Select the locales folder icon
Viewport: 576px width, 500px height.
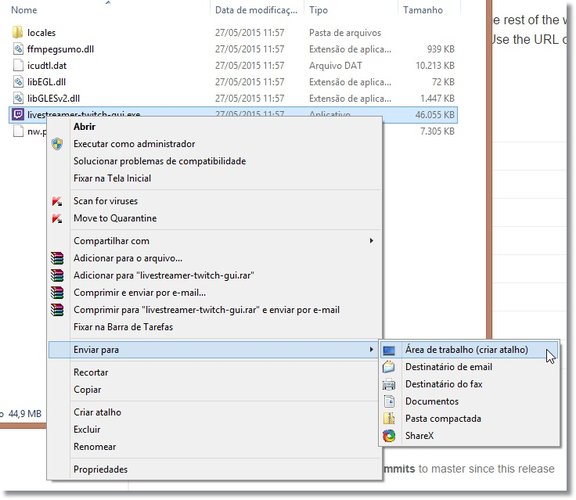pyautogui.click(x=17, y=32)
